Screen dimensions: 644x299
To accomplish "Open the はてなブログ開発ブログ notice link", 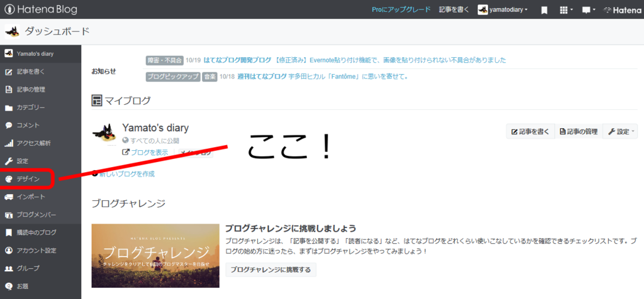I will click(x=237, y=60).
